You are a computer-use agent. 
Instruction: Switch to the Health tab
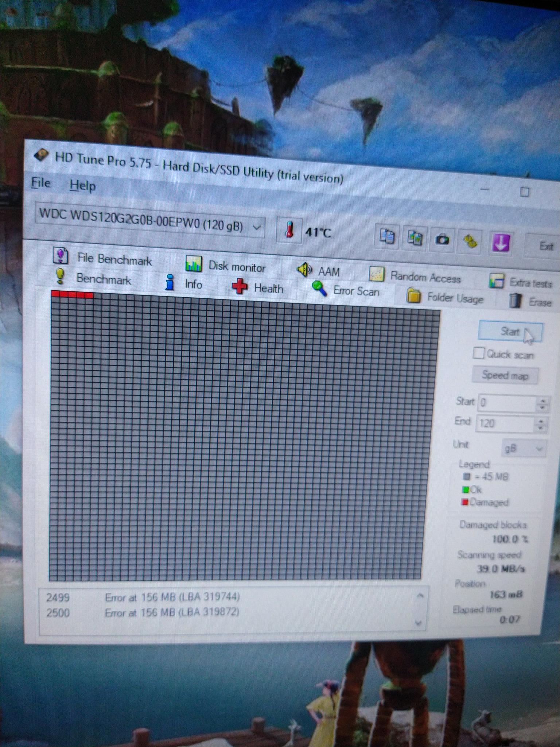point(258,287)
